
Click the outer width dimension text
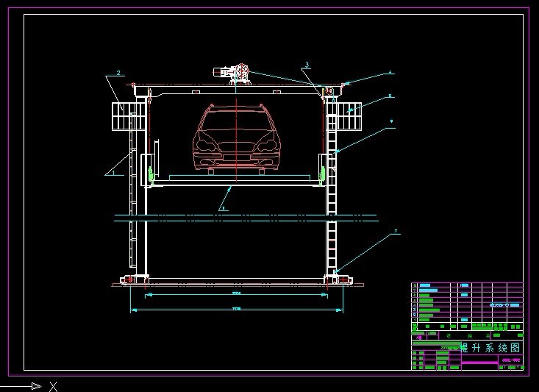click(x=237, y=309)
